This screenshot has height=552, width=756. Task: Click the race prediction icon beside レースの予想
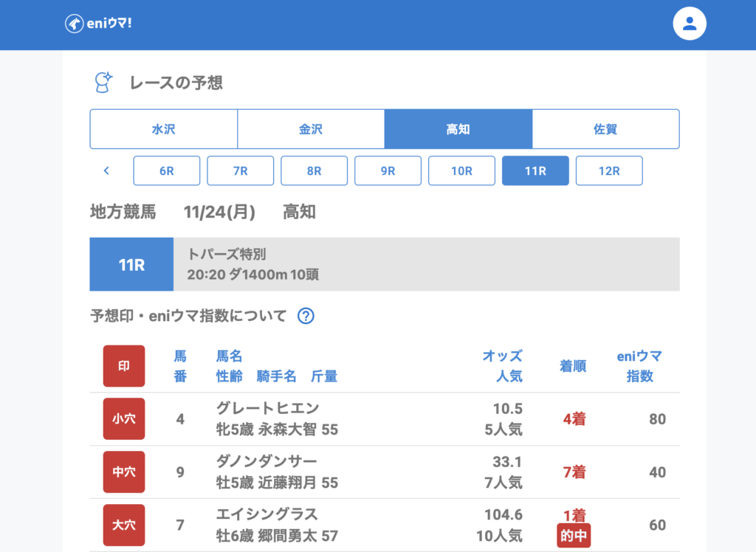pyautogui.click(x=103, y=82)
